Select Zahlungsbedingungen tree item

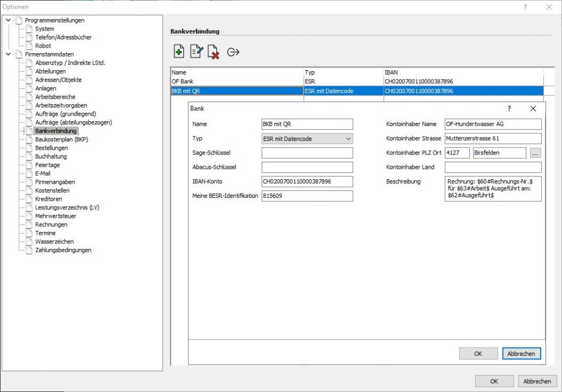pyautogui.click(x=63, y=250)
